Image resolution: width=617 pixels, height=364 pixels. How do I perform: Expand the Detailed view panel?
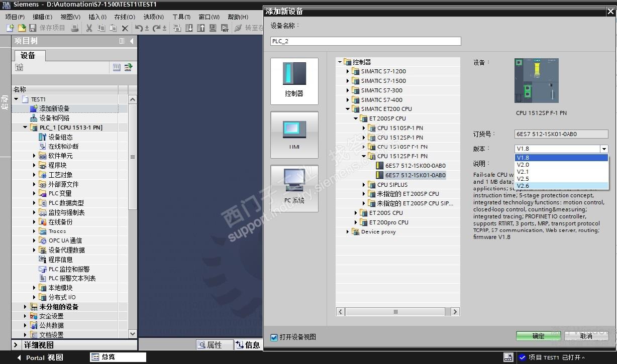[16, 345]
